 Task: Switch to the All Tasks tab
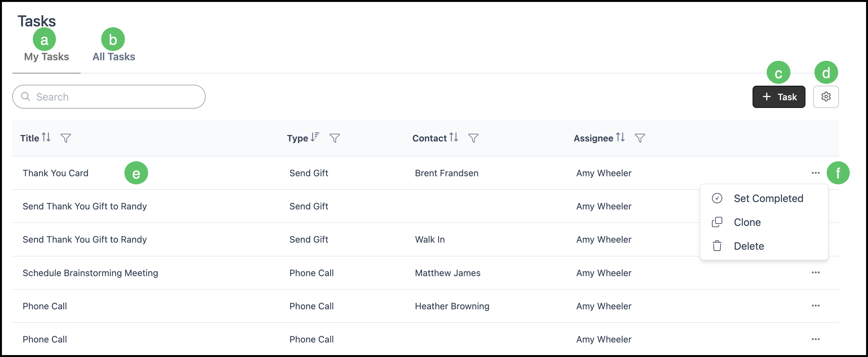pyautogui.click(x=114, y=57)
